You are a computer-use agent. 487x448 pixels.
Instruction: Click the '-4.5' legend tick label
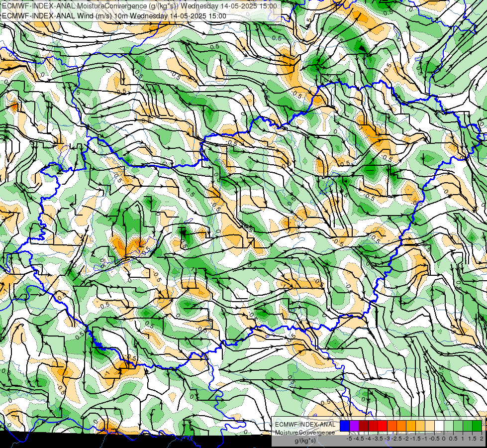[x=359, y=439]
